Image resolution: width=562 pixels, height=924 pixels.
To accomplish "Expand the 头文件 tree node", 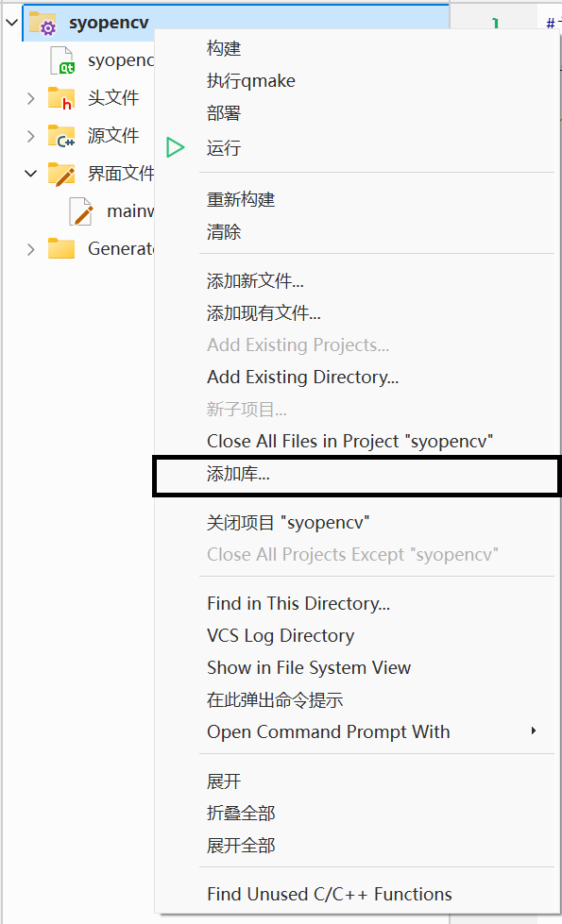I will [x=28, y=97].
